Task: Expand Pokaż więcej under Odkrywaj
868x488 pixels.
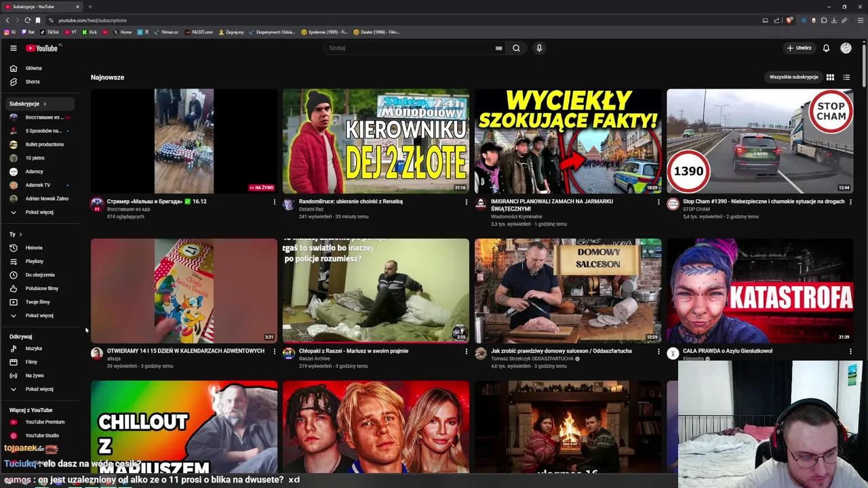Action: click(39, 389)
